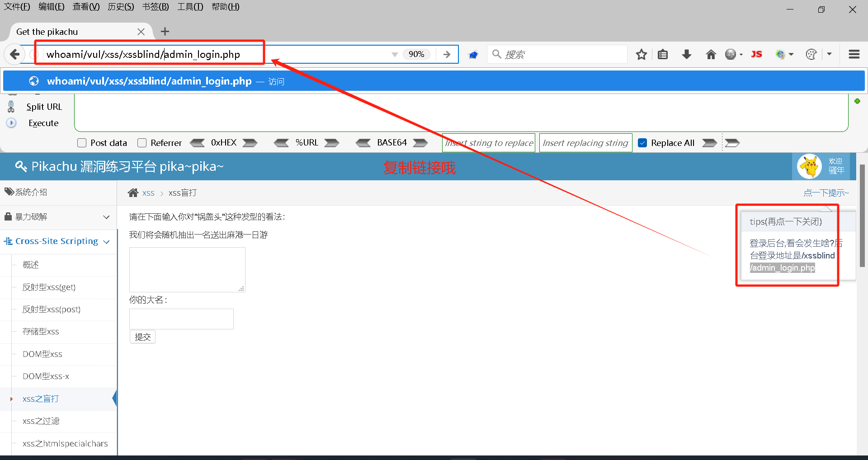Click the %URL decode left arrow

pos(281,143)
